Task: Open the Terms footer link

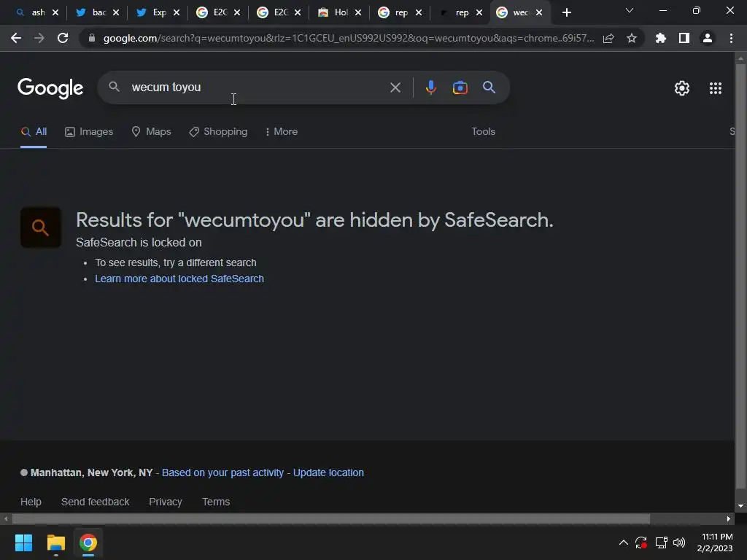Action: point(216,502)
